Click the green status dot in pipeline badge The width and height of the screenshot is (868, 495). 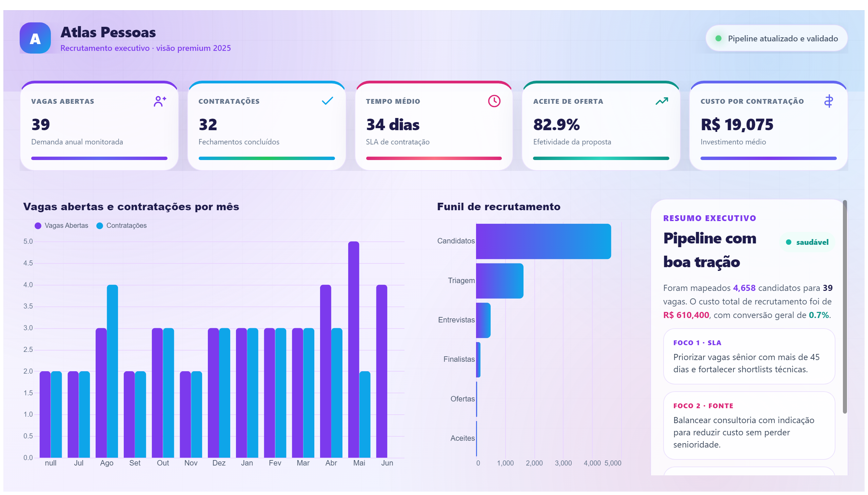point(718,38)
